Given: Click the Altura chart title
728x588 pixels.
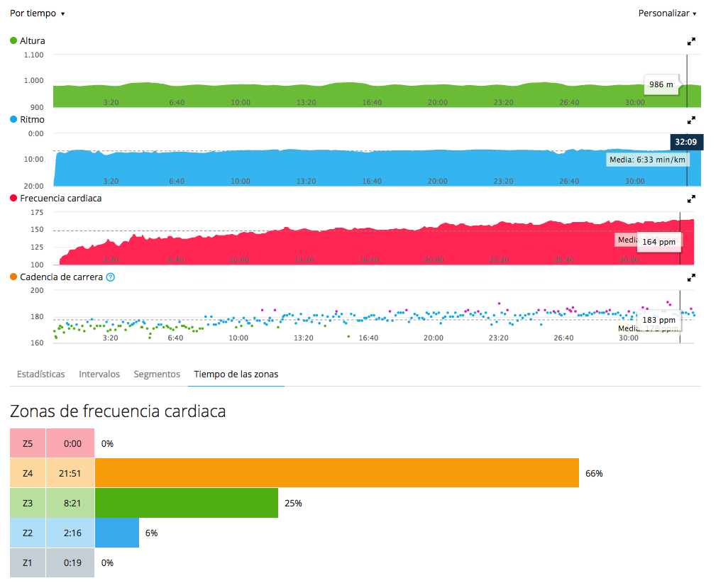Looking at the screenshot, I should click(x=33, y=41).
